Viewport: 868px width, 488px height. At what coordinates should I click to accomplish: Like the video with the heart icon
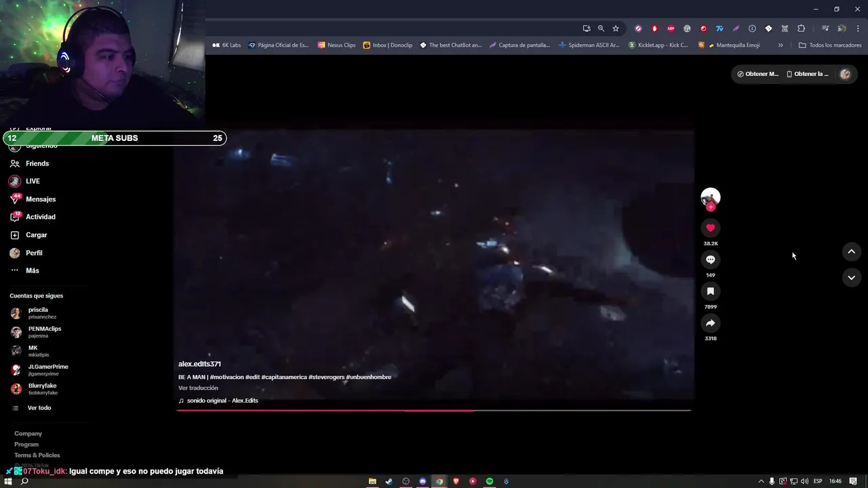point(710,228)
